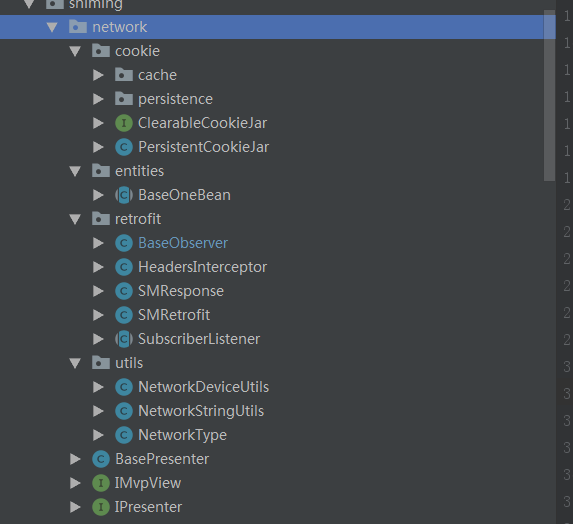Click the project tree vertical scrollbar

[x=549, y=96]
